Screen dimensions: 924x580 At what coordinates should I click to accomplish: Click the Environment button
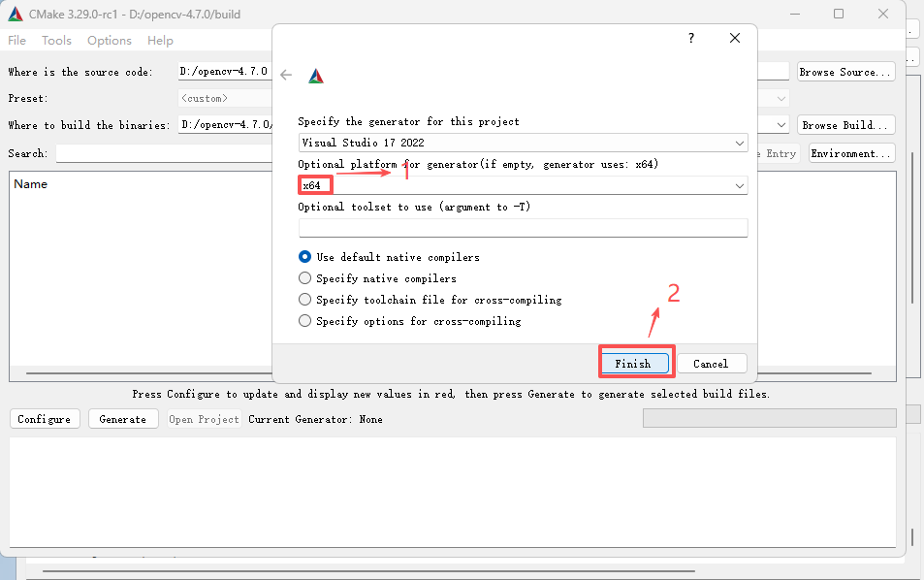(852, 153)
